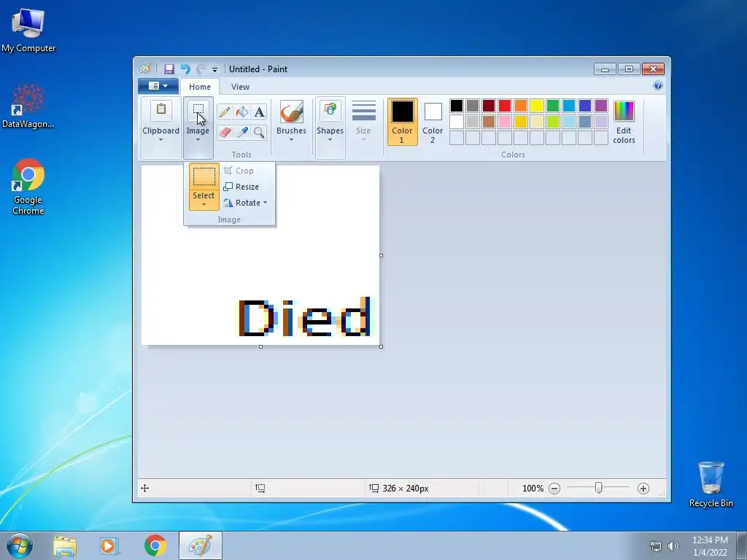Click Chrome icon in the taskbar
The width and height of the screenshot is (747, 560).
[x=155, y=545]
